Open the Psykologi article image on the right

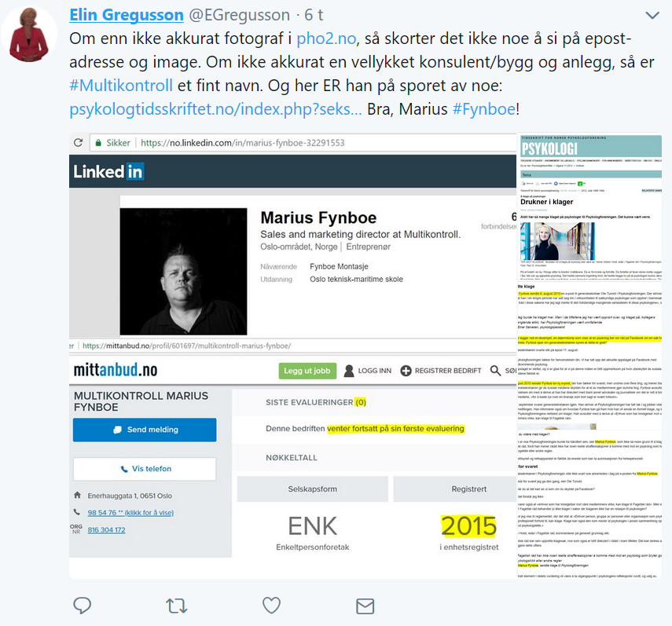(x=589, y=356)
